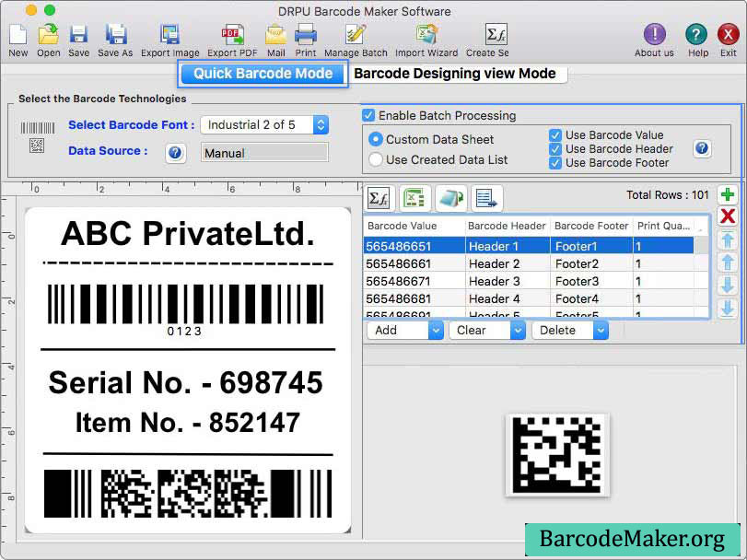The height and width of the screenshot is (560, 747).
Task: Open the Export Image tool
Action: tap(170, 35)
